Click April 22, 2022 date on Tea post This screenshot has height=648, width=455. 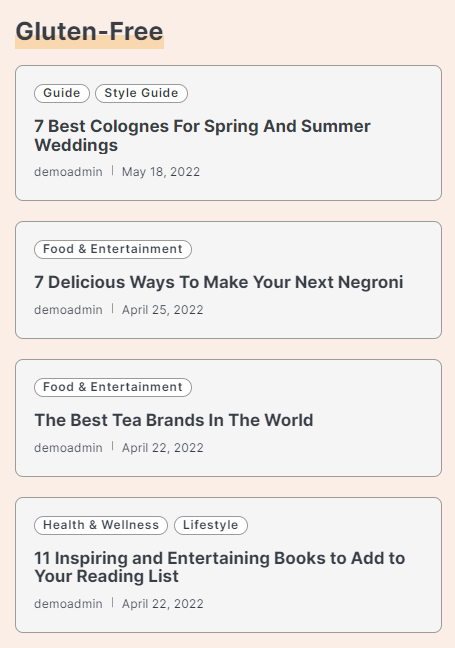click(162, 448)
